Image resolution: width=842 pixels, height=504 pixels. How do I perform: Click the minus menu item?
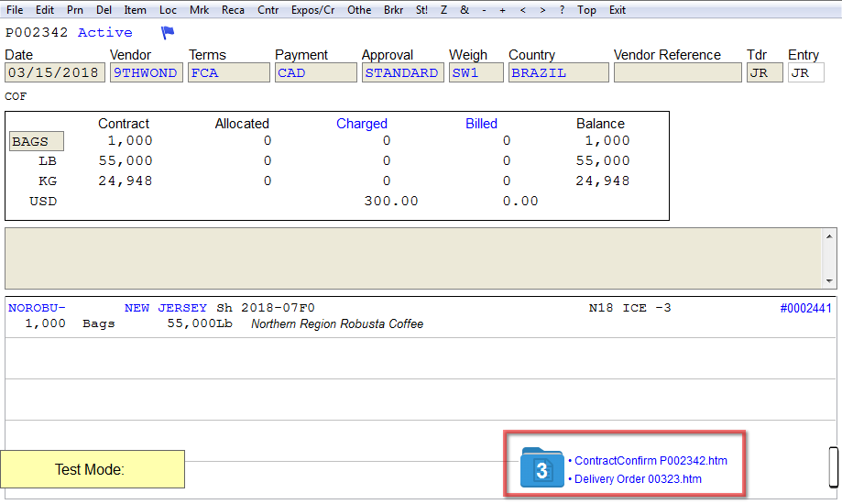484,10
